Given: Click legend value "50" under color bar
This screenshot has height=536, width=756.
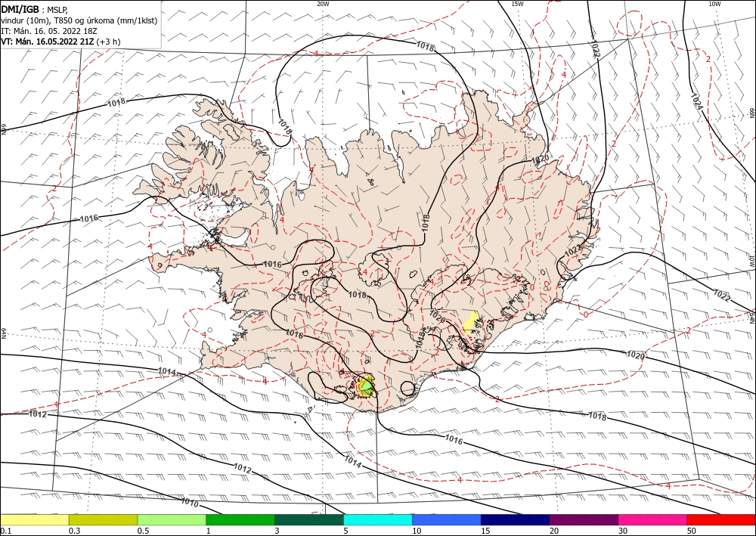Looking at the screenshot, I should 692,531.
